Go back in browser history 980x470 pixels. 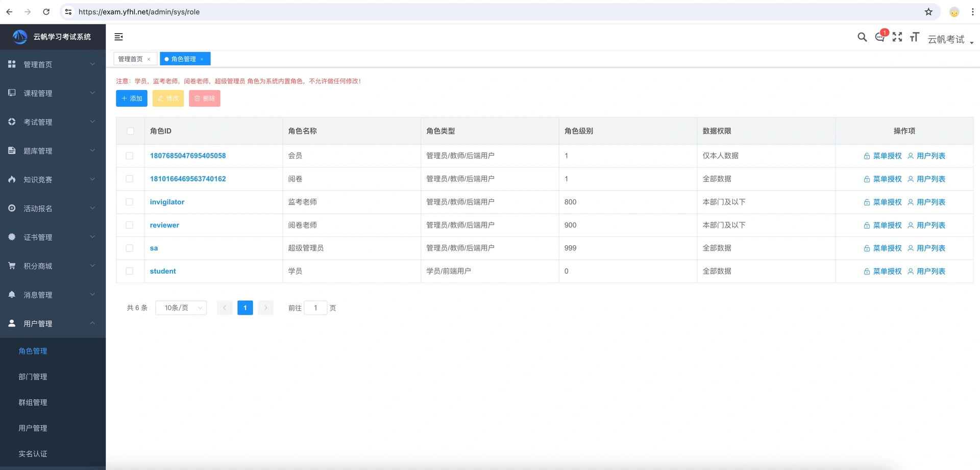[x=9, y=12]
